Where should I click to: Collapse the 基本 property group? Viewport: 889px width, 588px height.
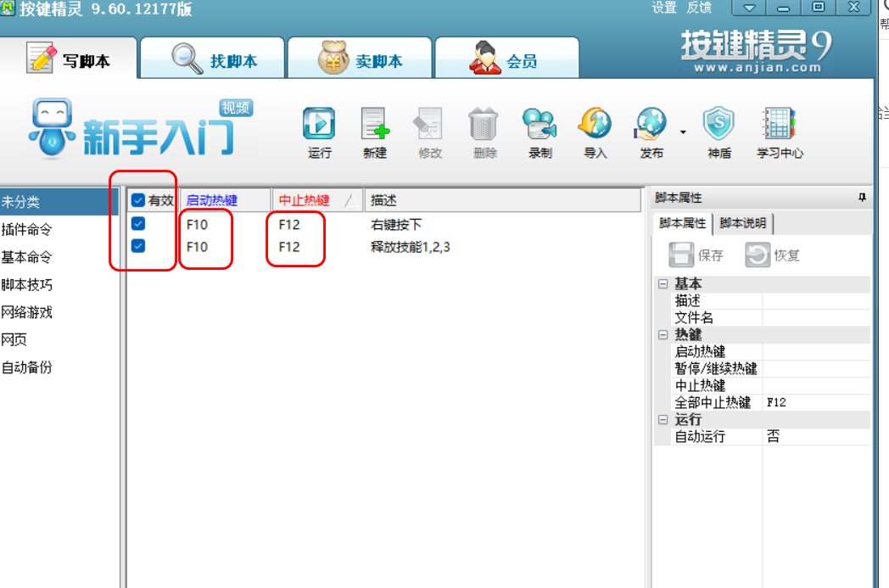coord(663,283)
